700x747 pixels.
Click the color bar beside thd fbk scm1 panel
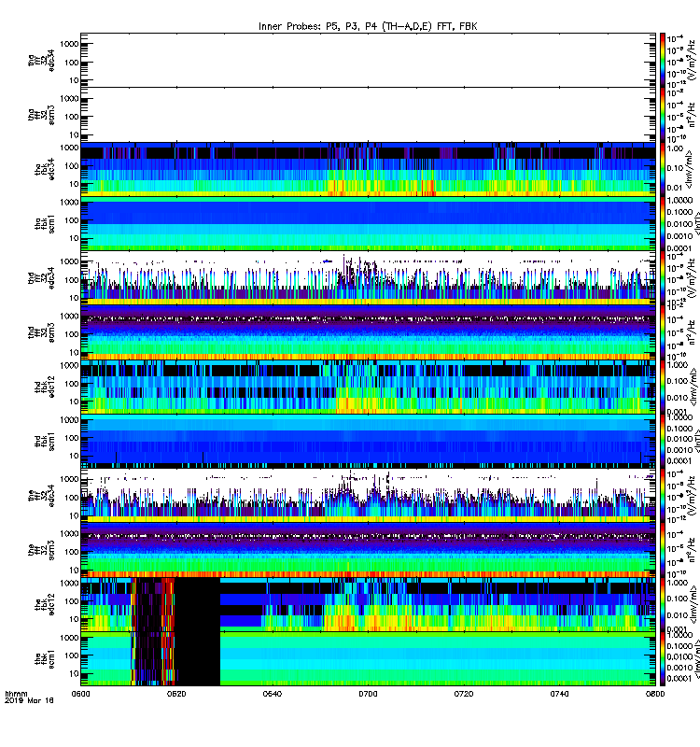click(663, 441)
